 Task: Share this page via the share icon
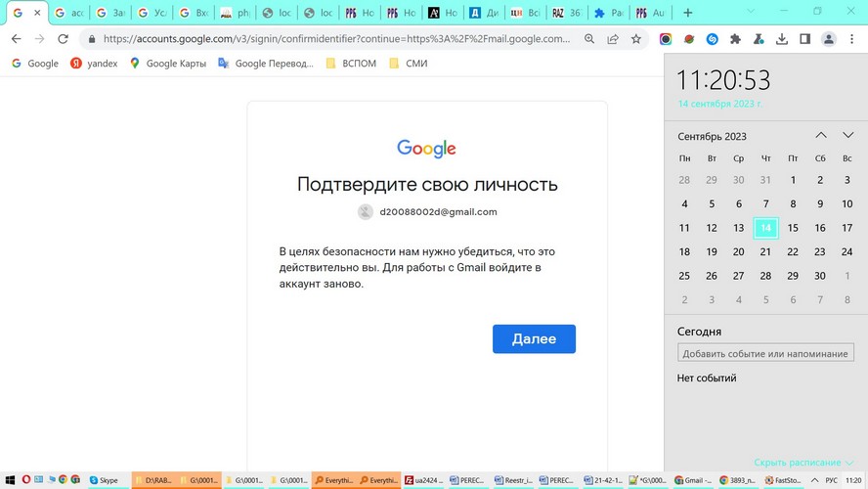pyautogui.click(x=613, y=39)
